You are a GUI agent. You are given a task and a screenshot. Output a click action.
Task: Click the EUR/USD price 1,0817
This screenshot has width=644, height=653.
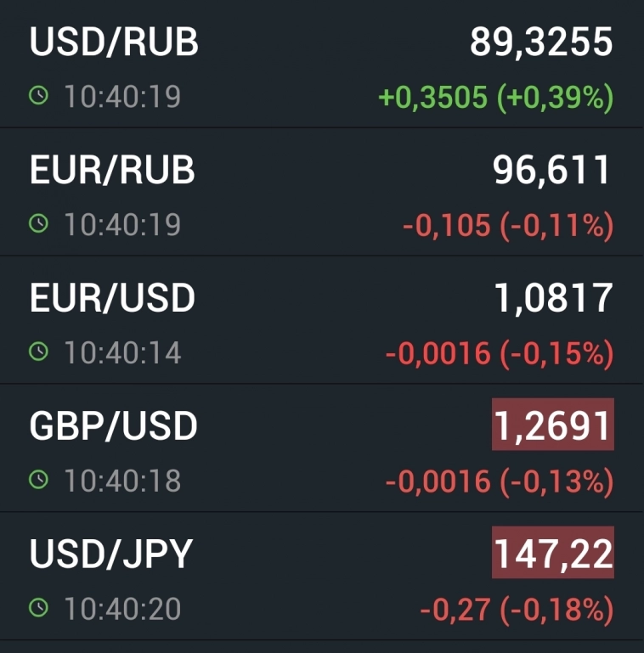[x=553, y=298]
